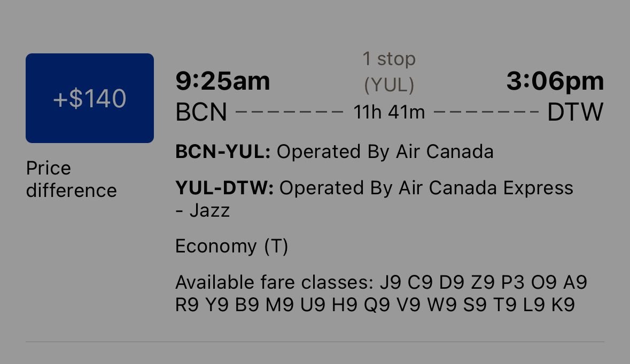This screenshot has width=630, height=364.
Task: Click the 11h 41m flight duration
Action: coord(389,113)
